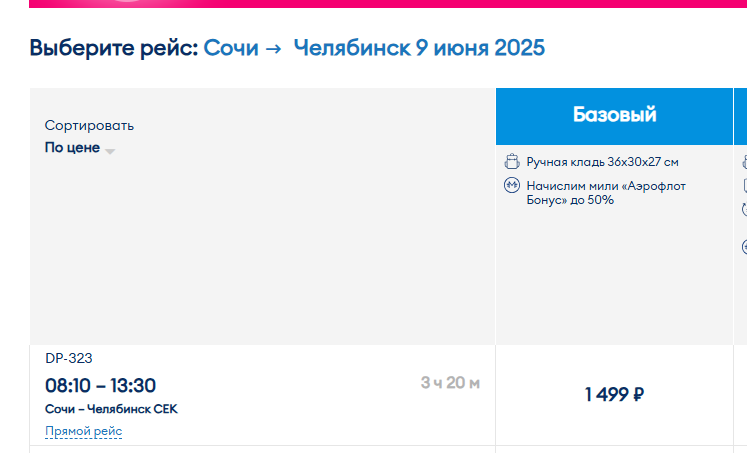747x453 pixels.
Task: Click Челябинск 9 июня 2025 in the heading
Action: [x=419, y=48]
